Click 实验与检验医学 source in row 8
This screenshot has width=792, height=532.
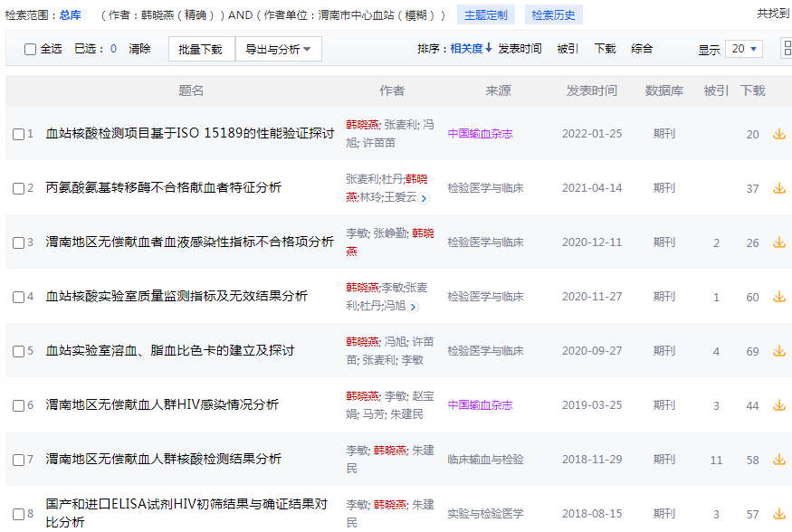485,514
